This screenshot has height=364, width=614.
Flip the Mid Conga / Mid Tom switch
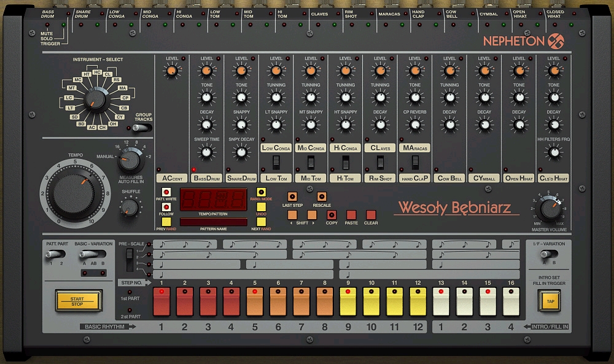coord(311,161)
